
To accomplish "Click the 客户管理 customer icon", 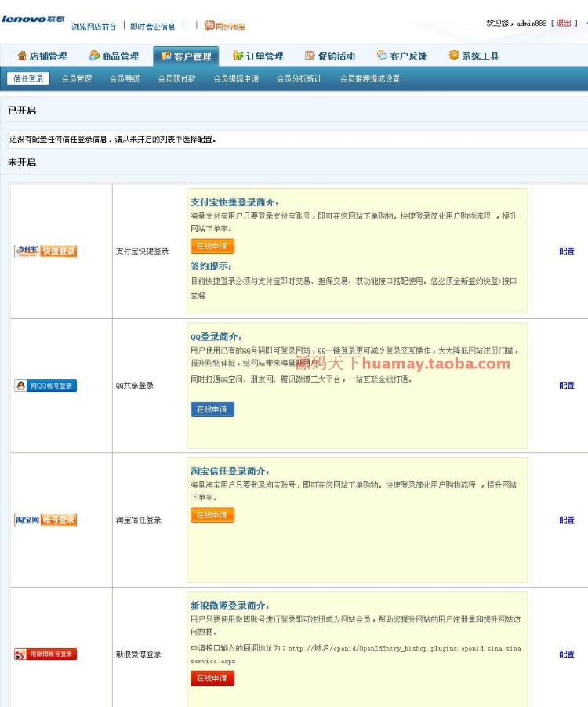I will 166,56.
